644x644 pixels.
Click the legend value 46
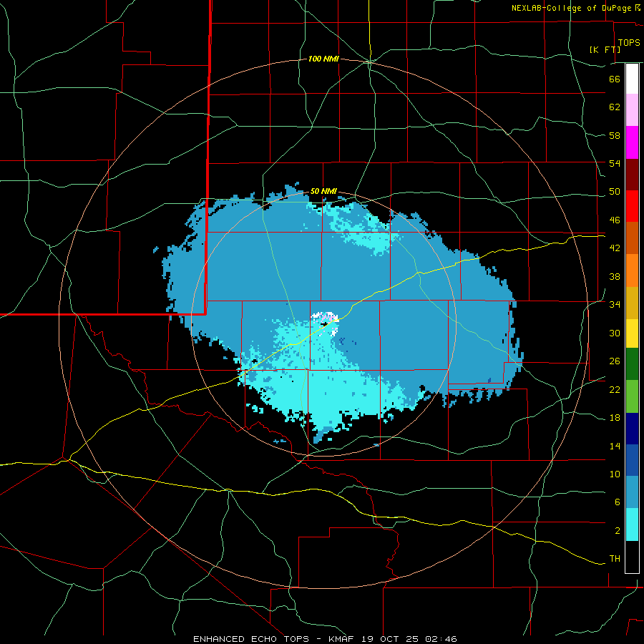pos(615,220)
